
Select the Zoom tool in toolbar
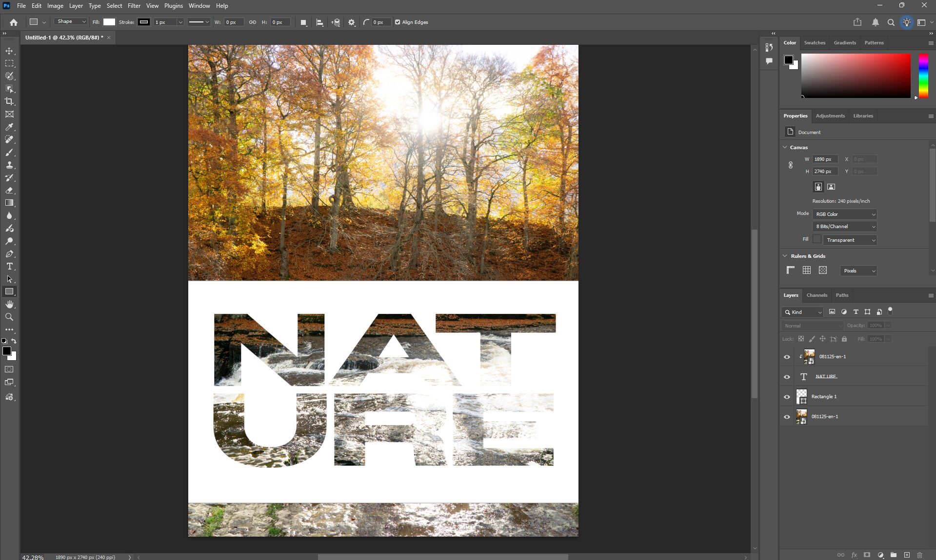coord(9,317)
